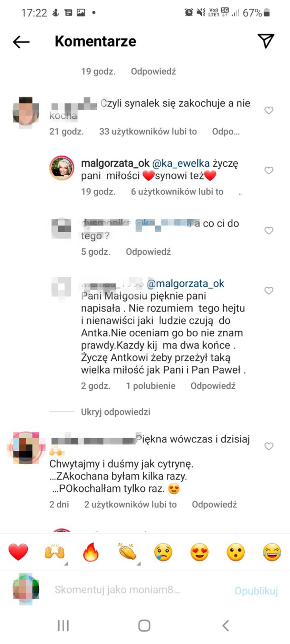The height and width of the screenshot is (644, 290).
Task: Like the "Piękna wówczas i dzisiaj" comment
Action: pos(269,447)
